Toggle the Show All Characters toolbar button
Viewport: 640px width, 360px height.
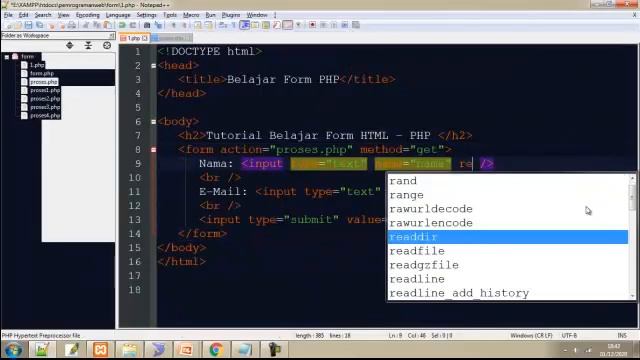coord(233,25)
